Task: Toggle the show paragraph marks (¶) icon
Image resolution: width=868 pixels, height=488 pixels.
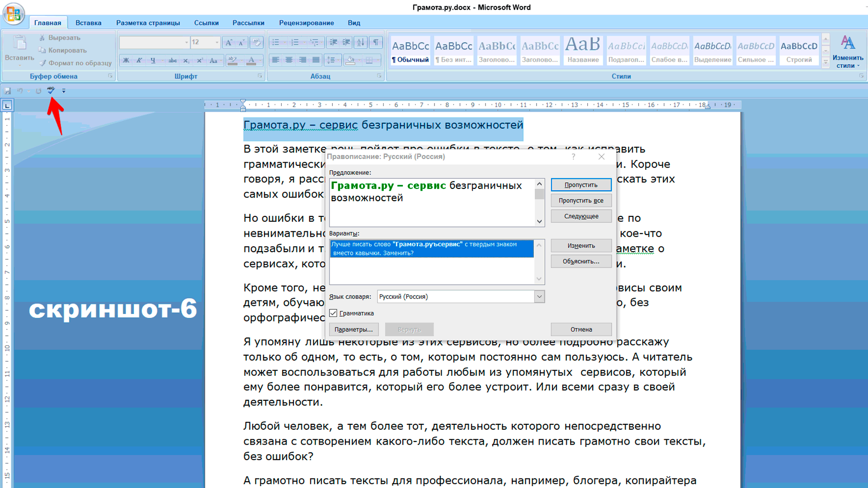Action: (x=376, y=42)
